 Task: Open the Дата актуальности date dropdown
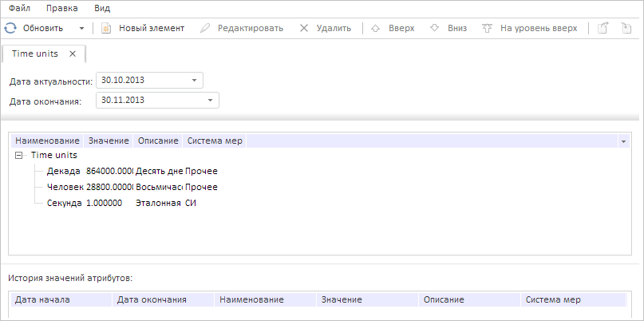pyautogui.click(x=194, y=80)
